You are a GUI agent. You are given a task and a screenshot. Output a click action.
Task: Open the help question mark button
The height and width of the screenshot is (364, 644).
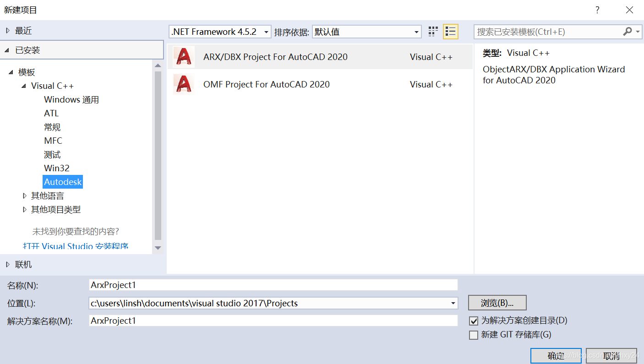pyautogui.click(x=597, y=10)
